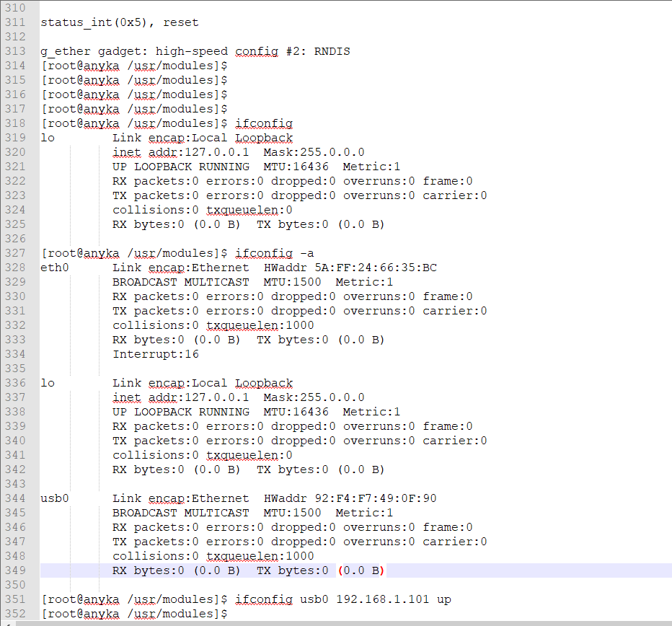Click the 'g_ether gadget: high-speed config #2: RNDIS' line
The height and width of the screenshot is (626, 672).
click(x=195, y=51)
